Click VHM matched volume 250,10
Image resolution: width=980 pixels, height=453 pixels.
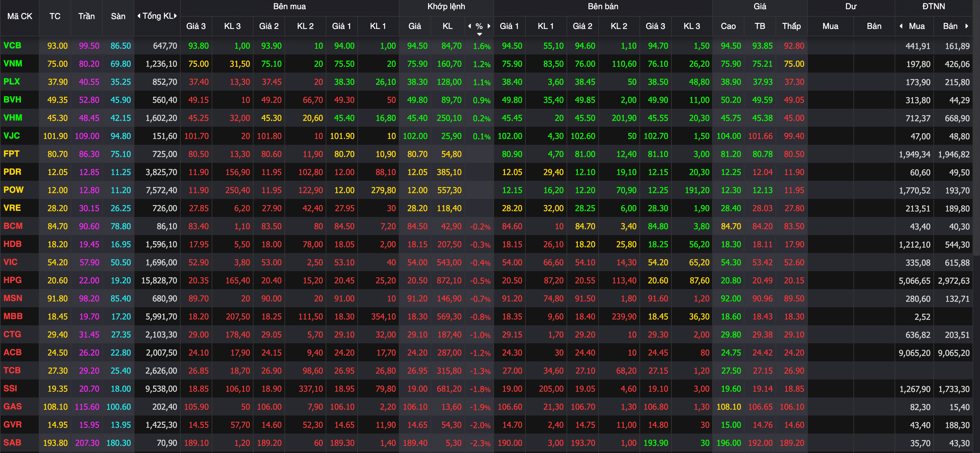pos(449,118)
